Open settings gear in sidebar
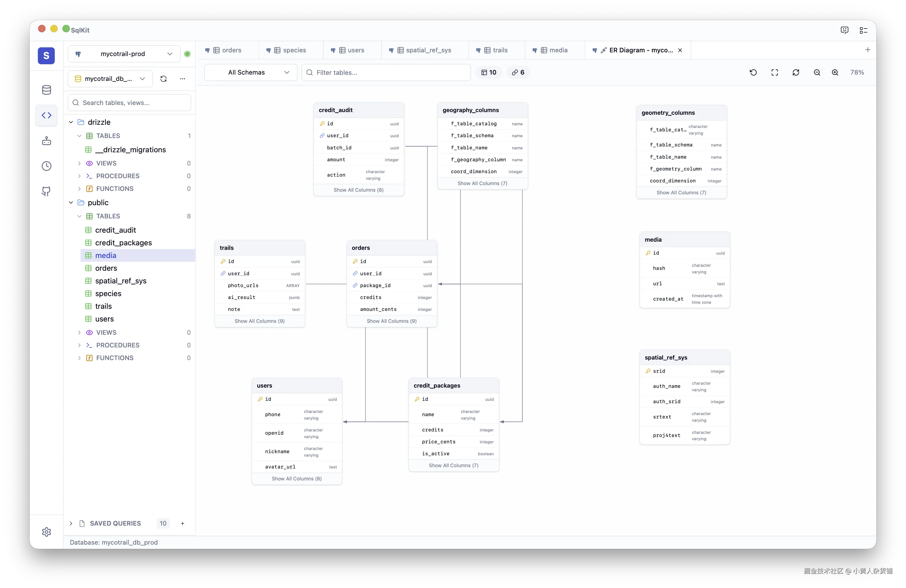The height and width of the screenshot is (588, 906). pos(47,532)
